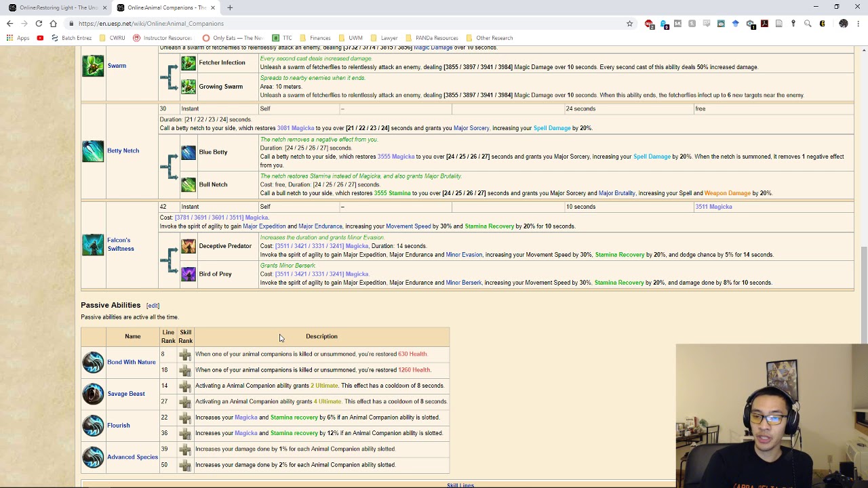The image size is (868, 488).
Task: Click the magnifier extension icon in the toolbar
Action: (x=808, y=24)
